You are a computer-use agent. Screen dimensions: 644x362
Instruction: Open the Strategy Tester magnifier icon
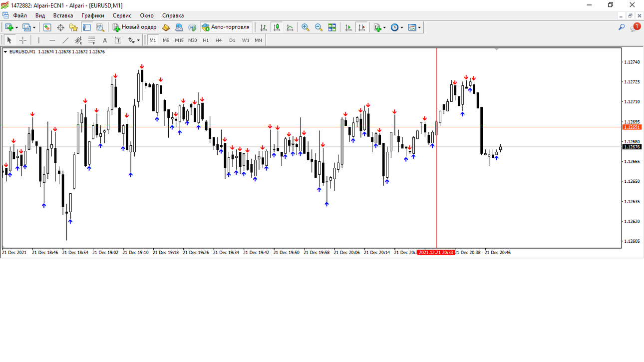pos(100,27)
